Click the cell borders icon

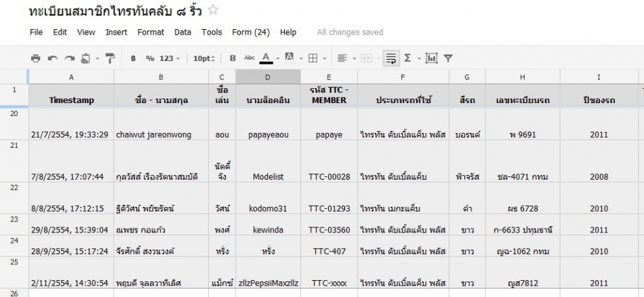point(313,58)
